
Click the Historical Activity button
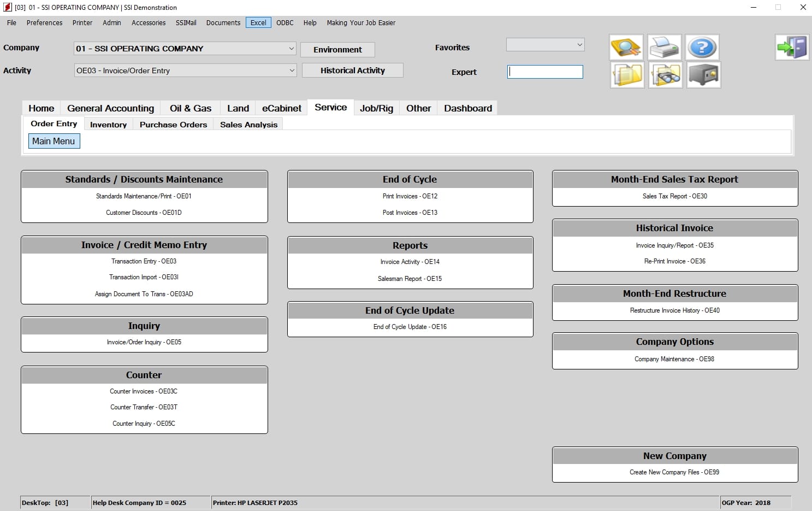[x=352, y=70]
